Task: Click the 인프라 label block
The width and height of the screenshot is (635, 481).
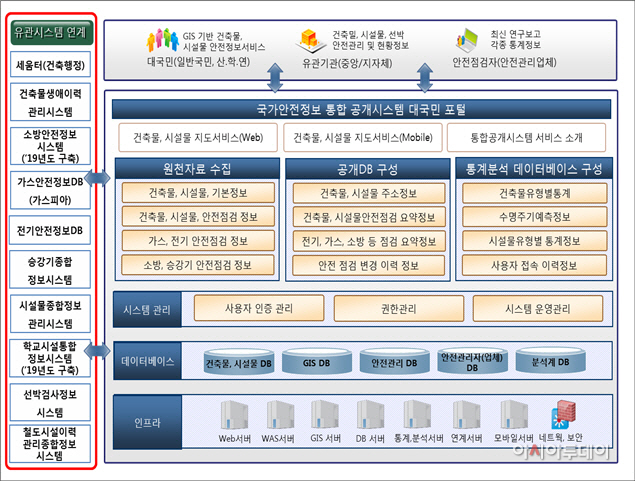Action: [x=147, y=422]
